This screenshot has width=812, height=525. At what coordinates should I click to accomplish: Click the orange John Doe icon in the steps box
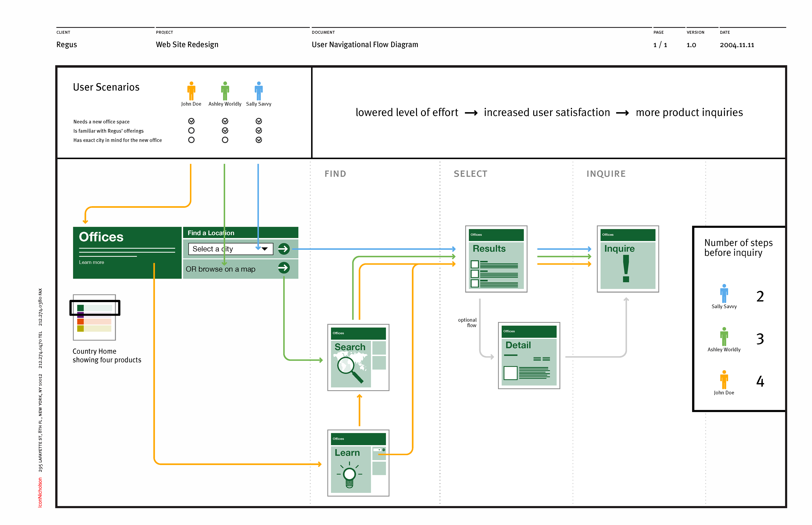coord(724,379)
